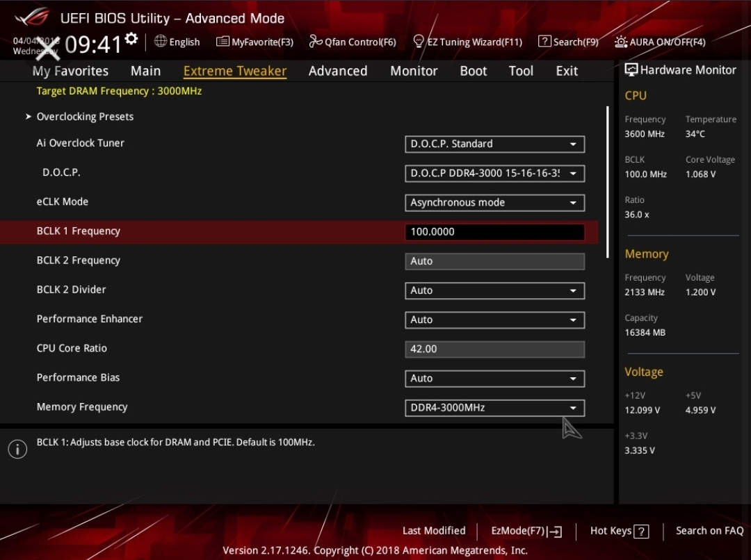Go to Boot tab

474,71
